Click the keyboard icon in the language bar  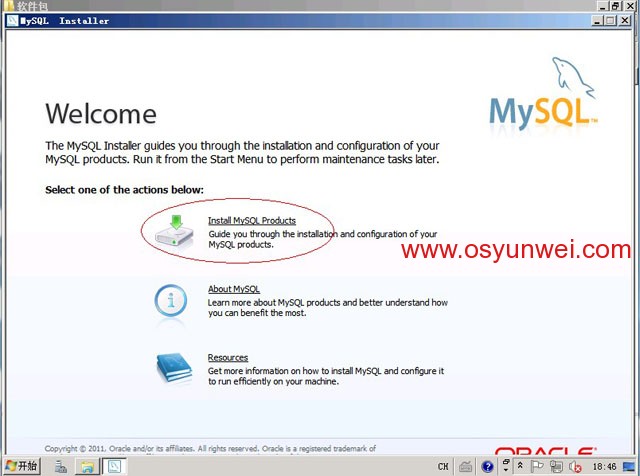point(466,466)
